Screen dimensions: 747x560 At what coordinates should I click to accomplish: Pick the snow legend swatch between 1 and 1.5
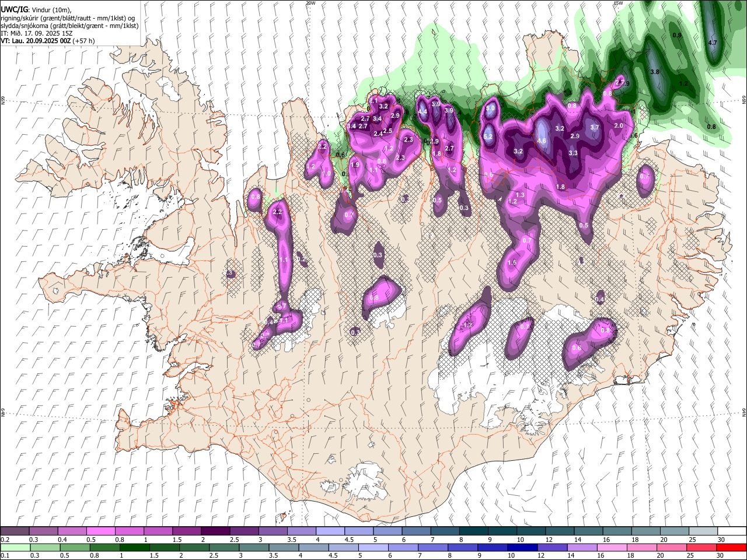pos(158,531)
